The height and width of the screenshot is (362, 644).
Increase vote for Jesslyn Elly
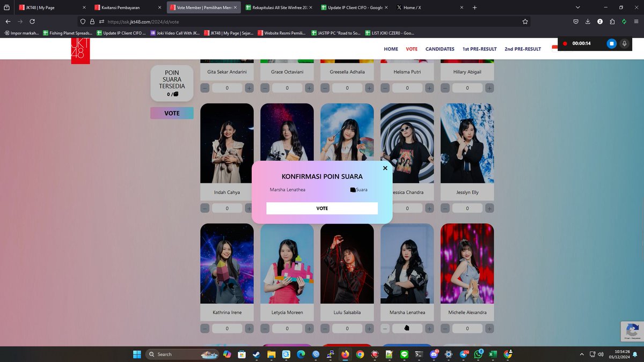pos(490,208)
